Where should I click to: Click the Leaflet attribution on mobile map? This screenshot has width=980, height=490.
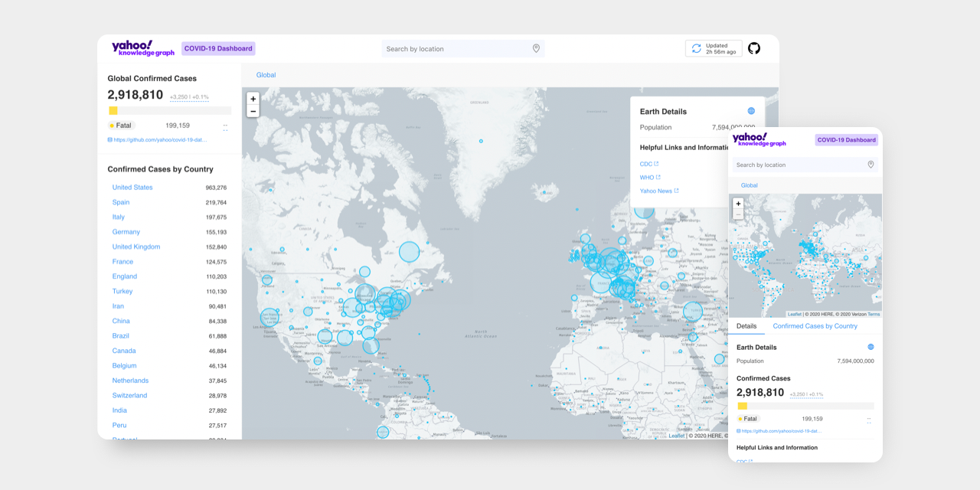795,315
